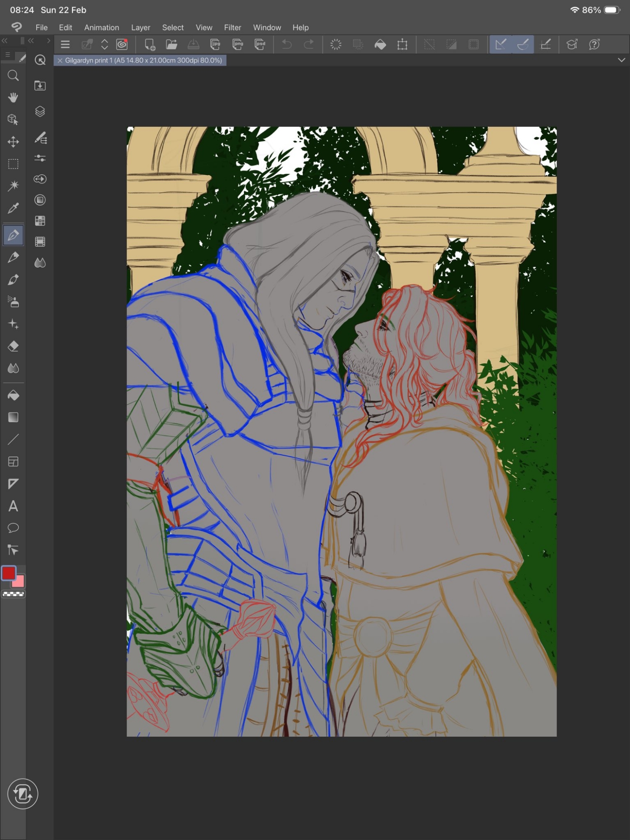
Task: Toggle Snap to Special Ruler
Action: click(523, 44)
